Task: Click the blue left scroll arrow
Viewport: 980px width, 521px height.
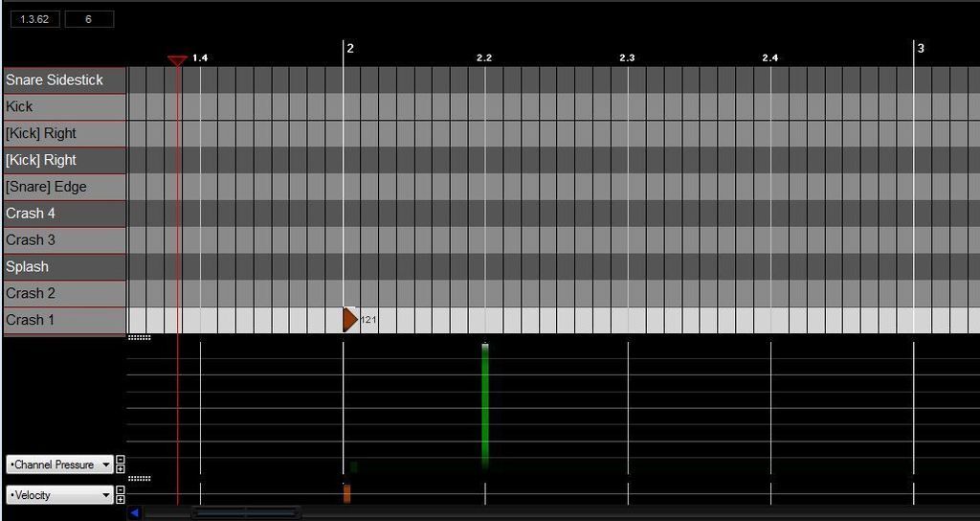Action: click(x=134, y=513)
